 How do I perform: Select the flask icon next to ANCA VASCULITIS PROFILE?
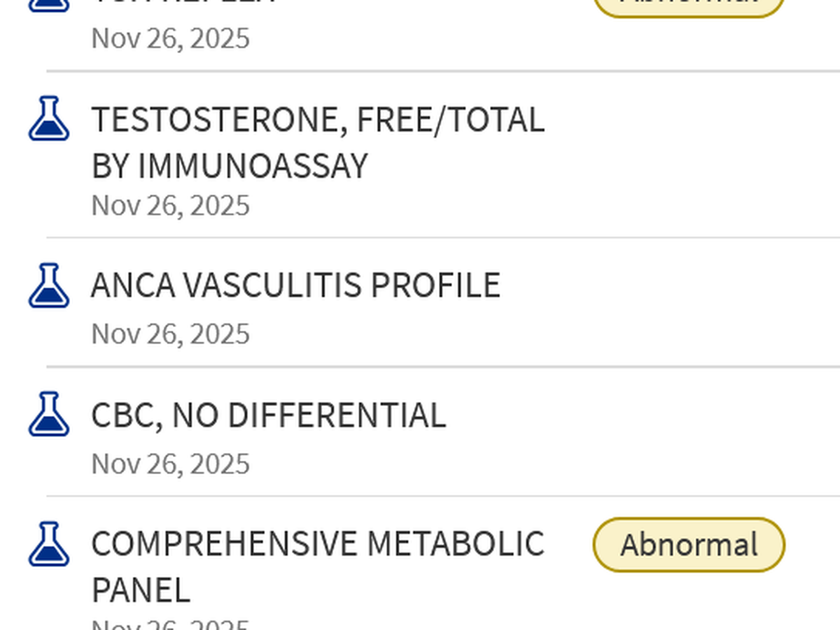pyautogui.click(x=49, y=285)
